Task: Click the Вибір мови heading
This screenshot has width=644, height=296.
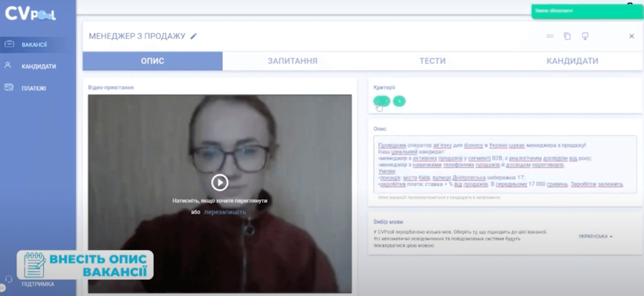Action: click(388, 222)
